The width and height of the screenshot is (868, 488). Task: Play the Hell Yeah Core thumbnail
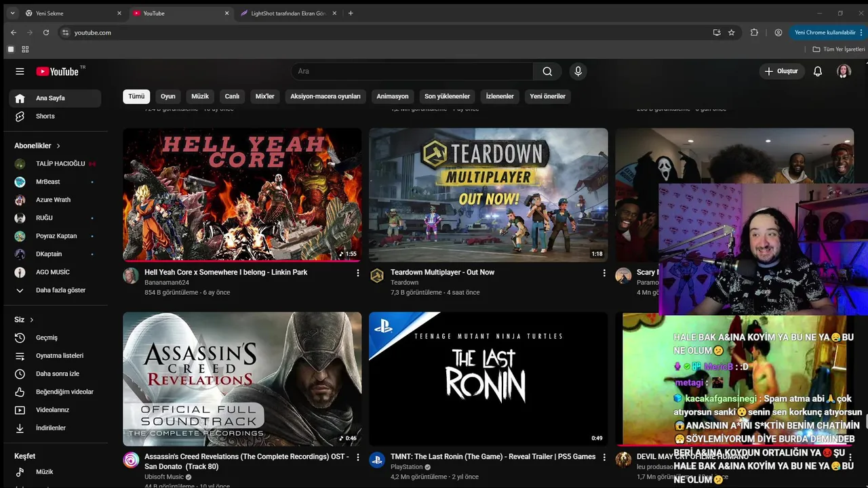(x=242, y=195)
